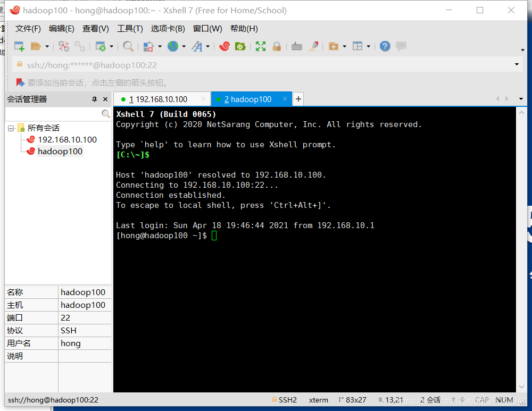The image size is (532, 411).
Task: Launch Xftp from the green toolbar icon
Action: tap(240, 47)
